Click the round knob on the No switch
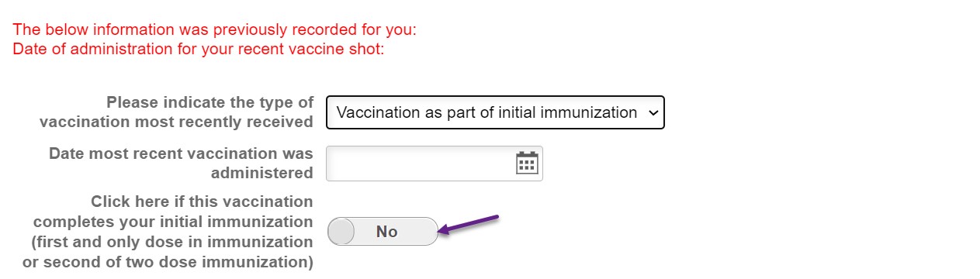The width and height of the screenshot is (980, 279). 341,232
